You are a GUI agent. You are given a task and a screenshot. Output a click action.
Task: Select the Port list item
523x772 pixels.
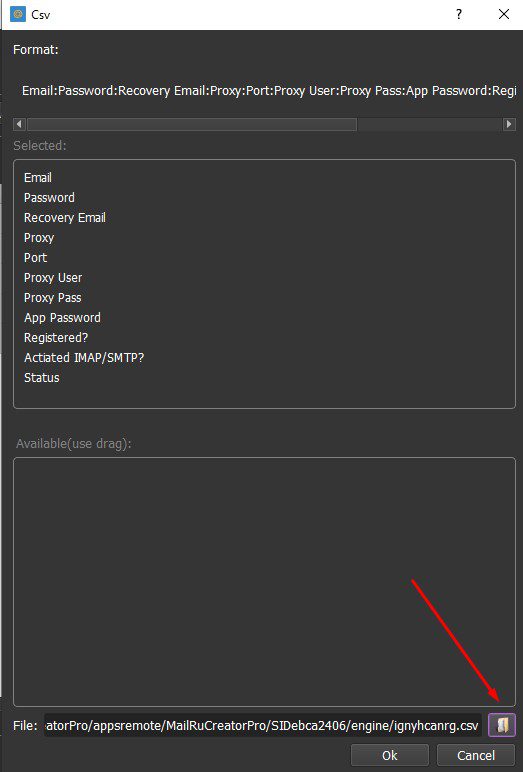(x=35, y=257)
